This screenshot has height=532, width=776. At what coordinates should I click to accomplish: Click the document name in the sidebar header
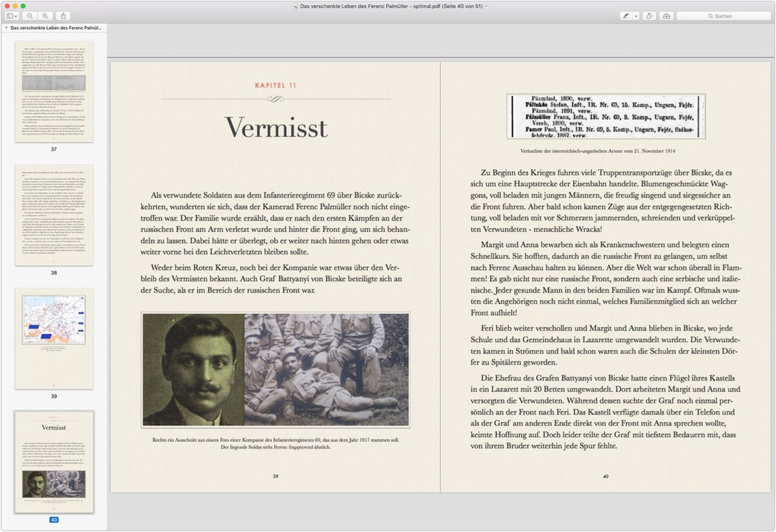pyautogui.click(x=56, y=28)
